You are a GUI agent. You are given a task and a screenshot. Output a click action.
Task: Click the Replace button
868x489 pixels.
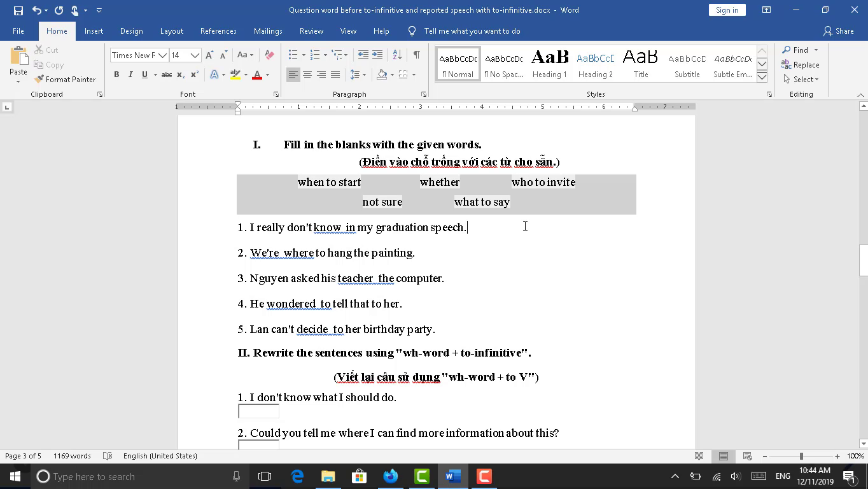(x=801, y=65)
